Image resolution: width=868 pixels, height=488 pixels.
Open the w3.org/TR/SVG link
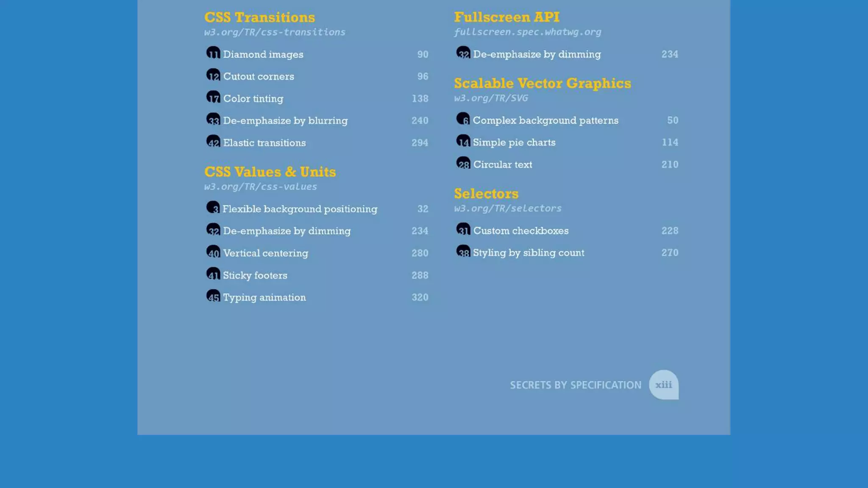[491, 98]
